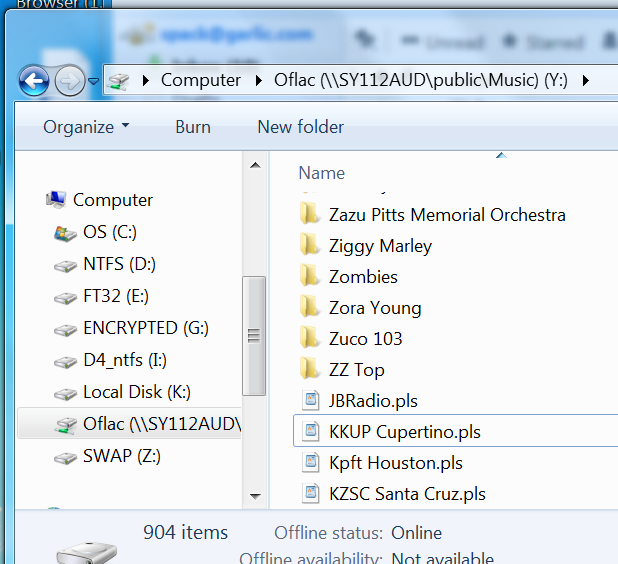Select Oflac network drive in sidebar
Image resolution: width=618 pixels, height=564 pixels.
click(x=130, y=424)
